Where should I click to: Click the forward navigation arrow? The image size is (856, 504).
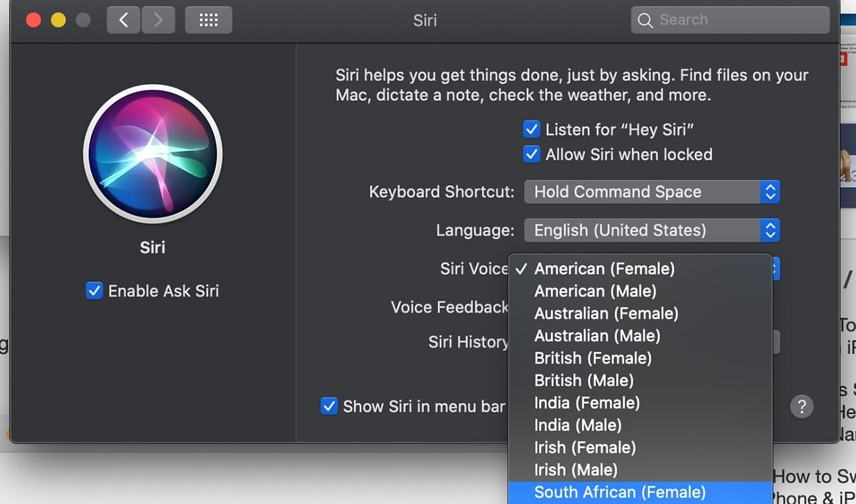158,20
